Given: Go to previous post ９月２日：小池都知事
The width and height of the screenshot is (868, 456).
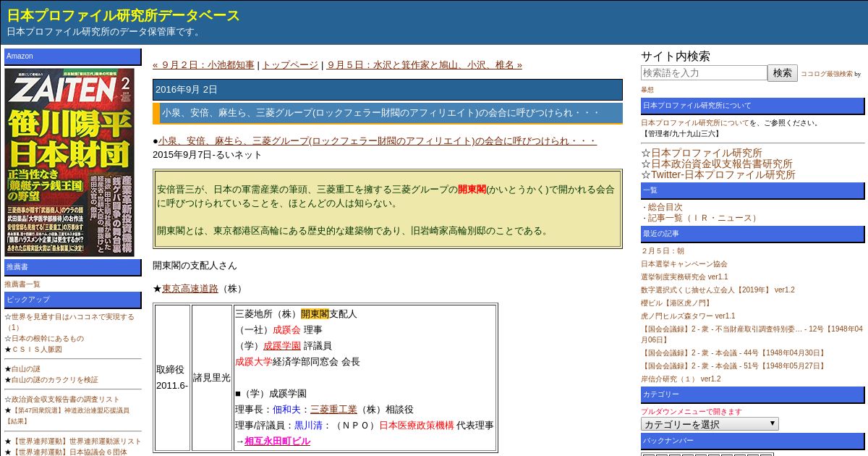Looking at the screenshot, I should tap(203, 64).
